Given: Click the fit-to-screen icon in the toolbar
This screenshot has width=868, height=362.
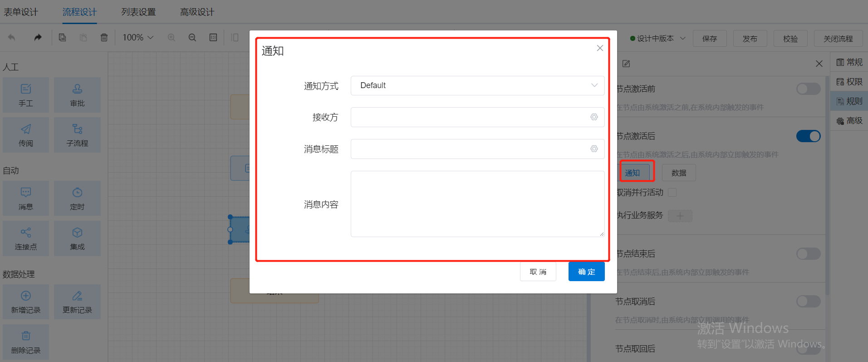Looking at the screenshot, I should pyautogui.click(x=213, y=37).
